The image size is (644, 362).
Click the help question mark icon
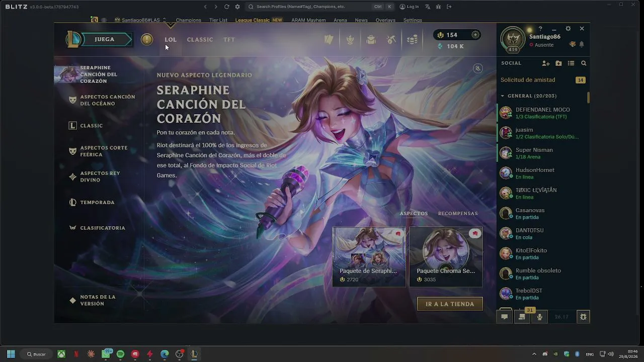pos(540,29)
